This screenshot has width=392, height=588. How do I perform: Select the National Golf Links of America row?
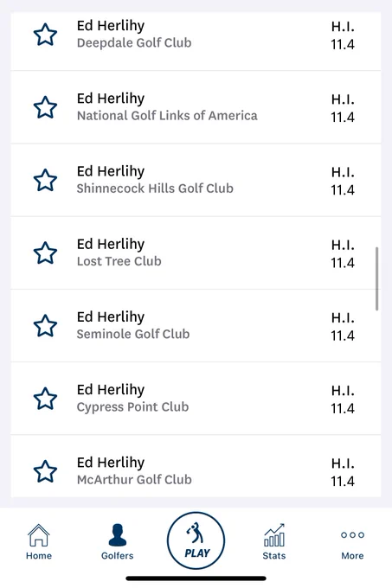tap(196, 107)
